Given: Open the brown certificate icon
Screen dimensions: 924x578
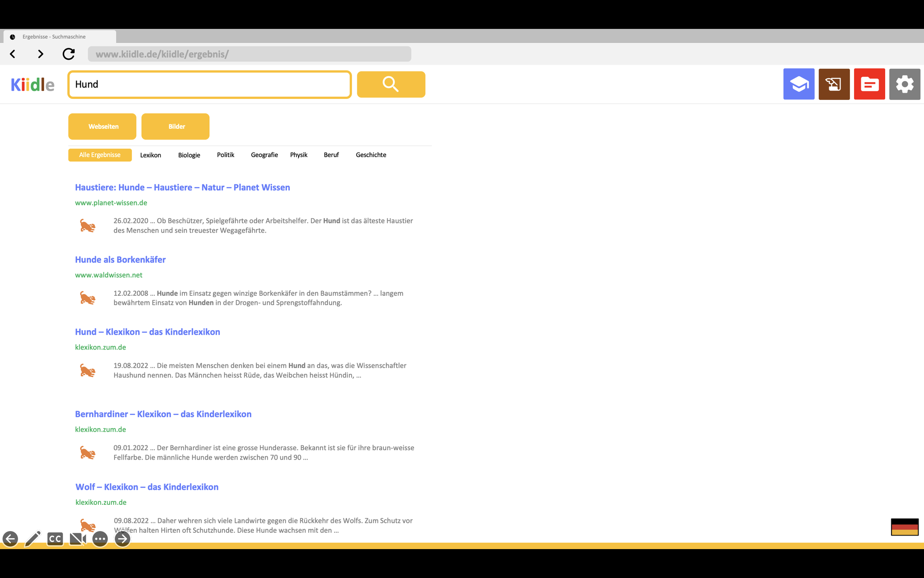Looking at the screenshot, I should click(834, 84).
